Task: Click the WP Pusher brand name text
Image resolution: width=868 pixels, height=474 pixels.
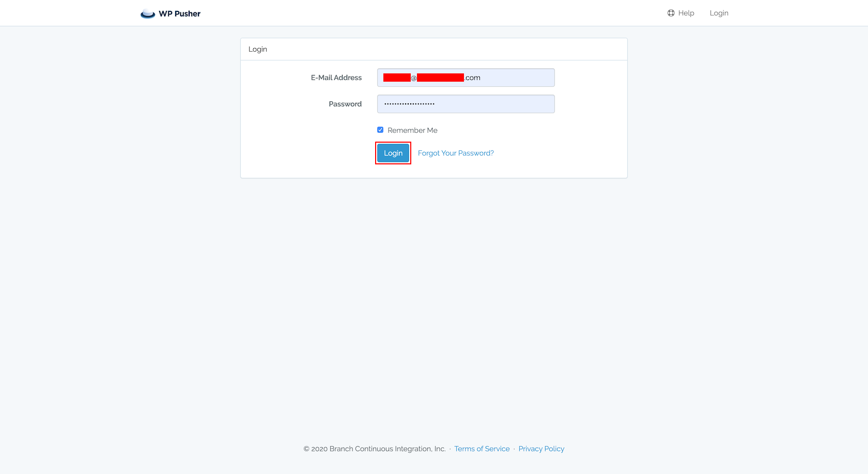Action: pos(179,13)
